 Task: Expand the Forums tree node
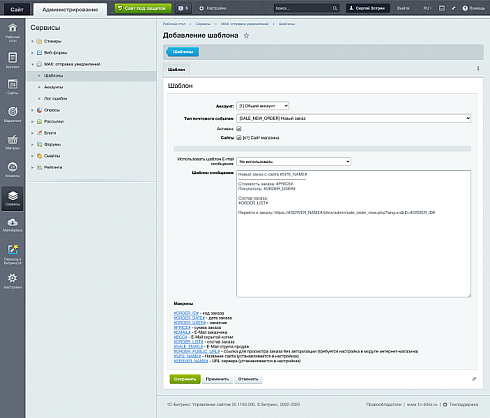pyautogui.click(x=32, y=145)
